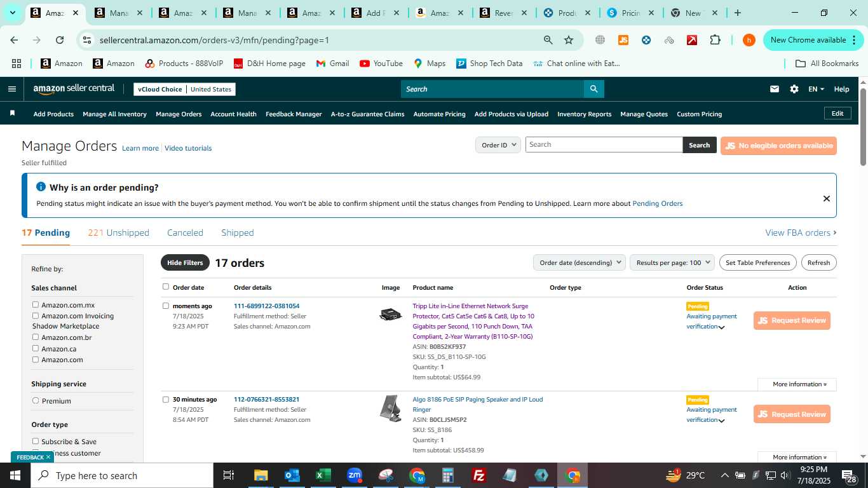Screen dimensions: 868x488
Task: Open the Seller Central hamburger menu
Action: [11, 89]
